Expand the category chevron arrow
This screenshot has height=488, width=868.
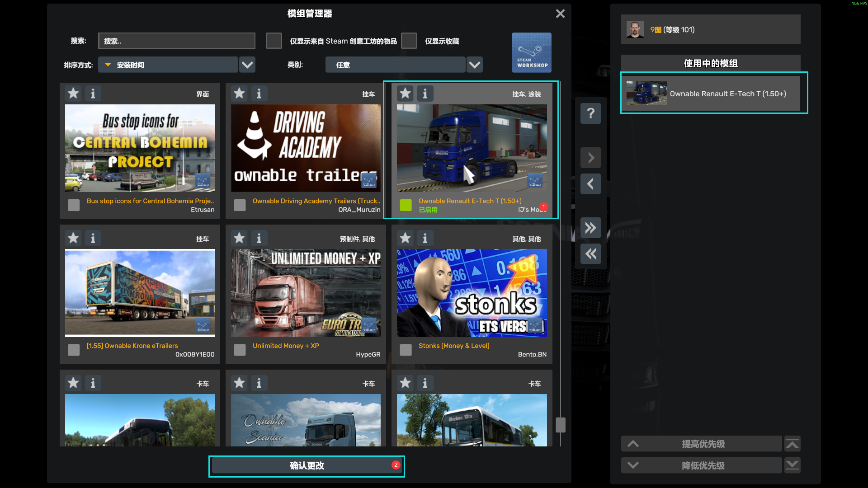474,65
